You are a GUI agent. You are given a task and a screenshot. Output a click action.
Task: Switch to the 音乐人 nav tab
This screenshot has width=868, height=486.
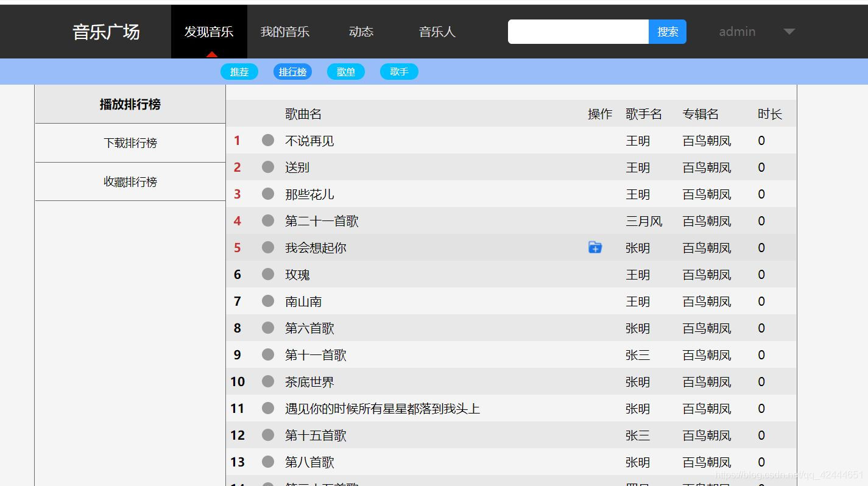437,32
